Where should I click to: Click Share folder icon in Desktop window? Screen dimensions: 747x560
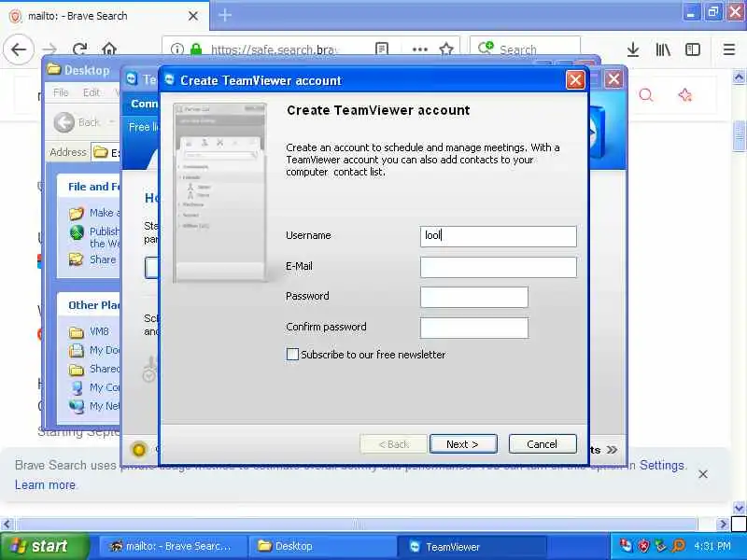[x=77, y=259]
